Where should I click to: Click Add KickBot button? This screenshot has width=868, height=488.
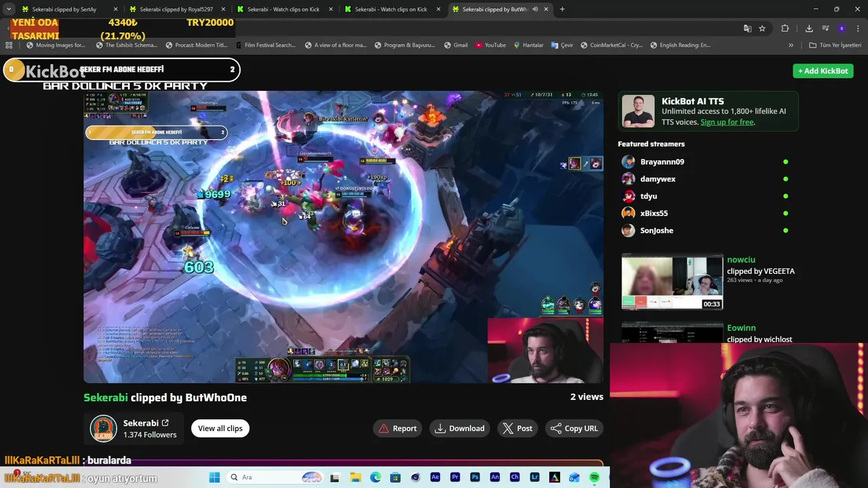click(x=823, y=70)
